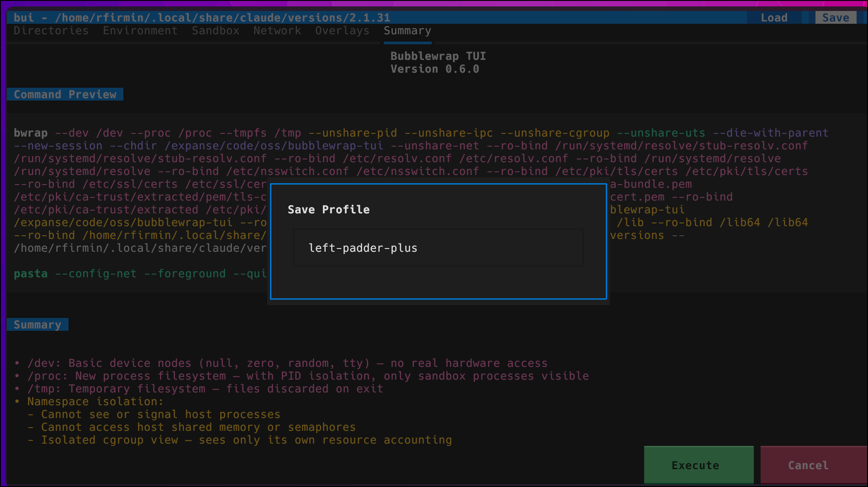Click the pasta command keyword
Image resolution: width=868 pixels, height=487 pixels.
pyautogui.click(x=30, y=273)
